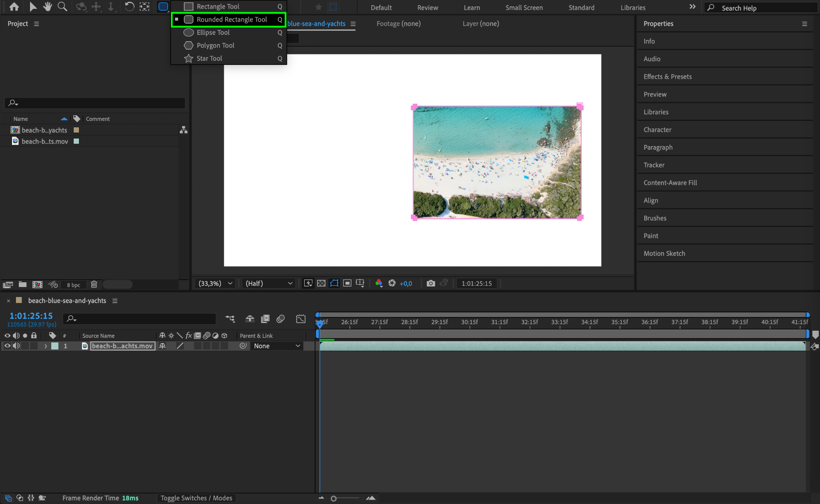Click Toggle Switches / Modes button

click(x=196, y=498)
